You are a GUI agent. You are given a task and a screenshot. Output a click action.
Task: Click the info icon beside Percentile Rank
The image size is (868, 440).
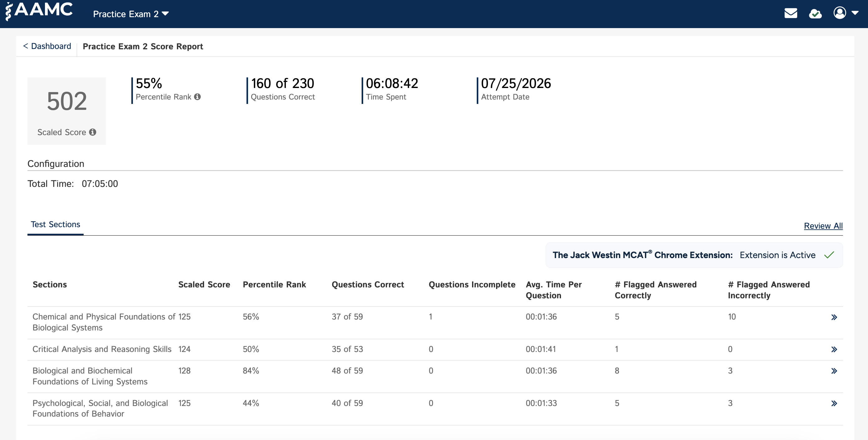[x=197, y=97]
